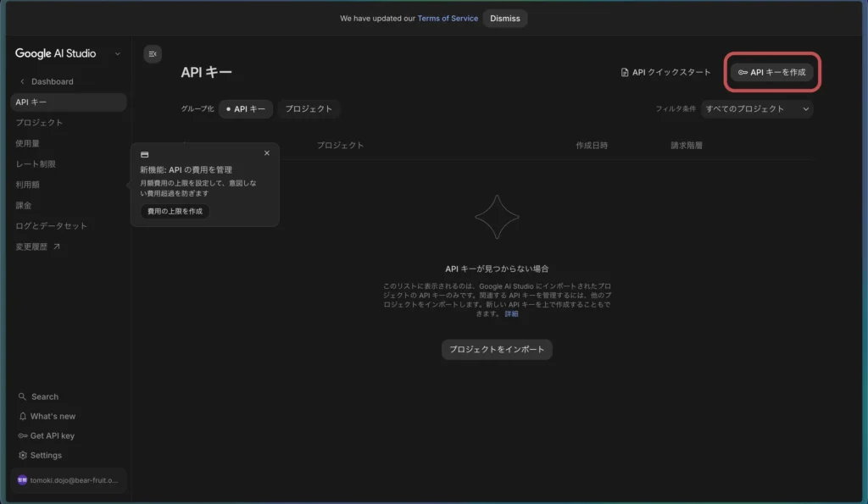Open the 'すべてのプロジェクト' filter dropdown
The height and width of the screenshot is (504, 868).
click(x=757, y=109)
